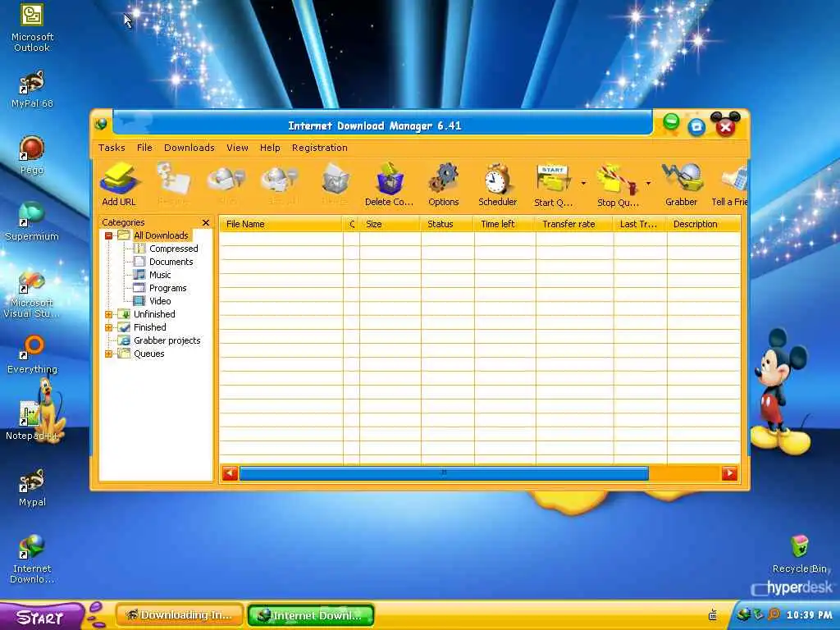The height and width of the screenshot is (630, 840).
Task: Open the Help menu
Action: point(270,148)
